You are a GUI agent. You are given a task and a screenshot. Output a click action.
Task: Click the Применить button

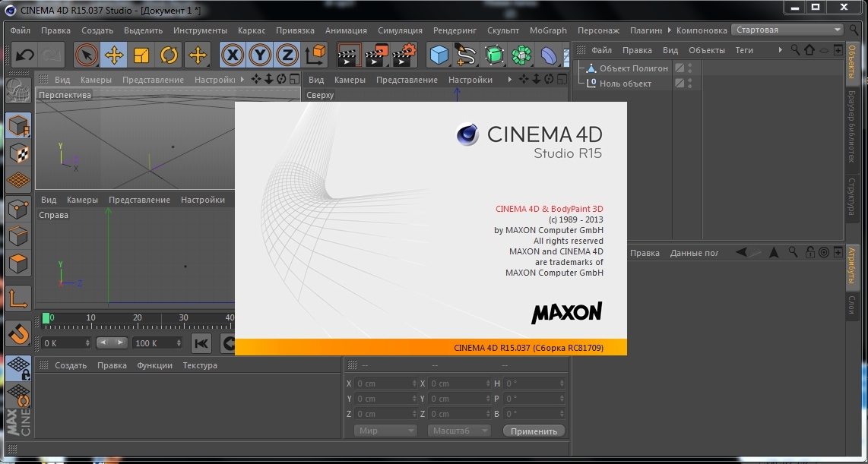534,431
